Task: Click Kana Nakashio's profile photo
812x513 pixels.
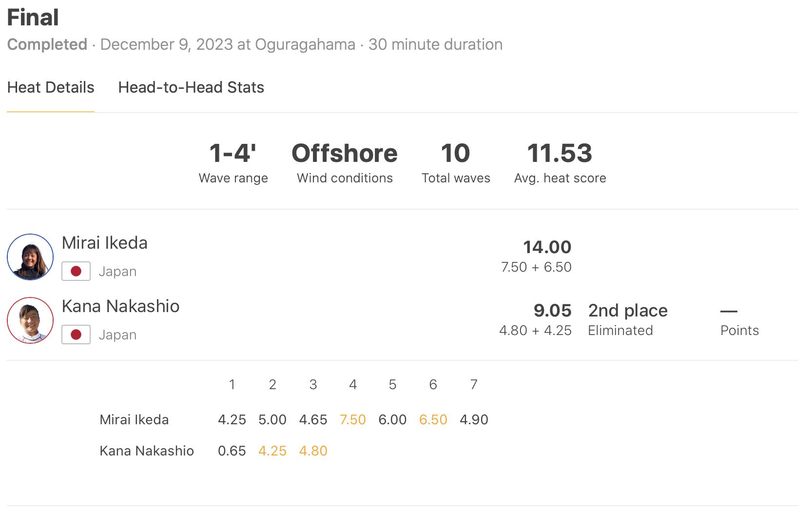Action: point(30,320)
